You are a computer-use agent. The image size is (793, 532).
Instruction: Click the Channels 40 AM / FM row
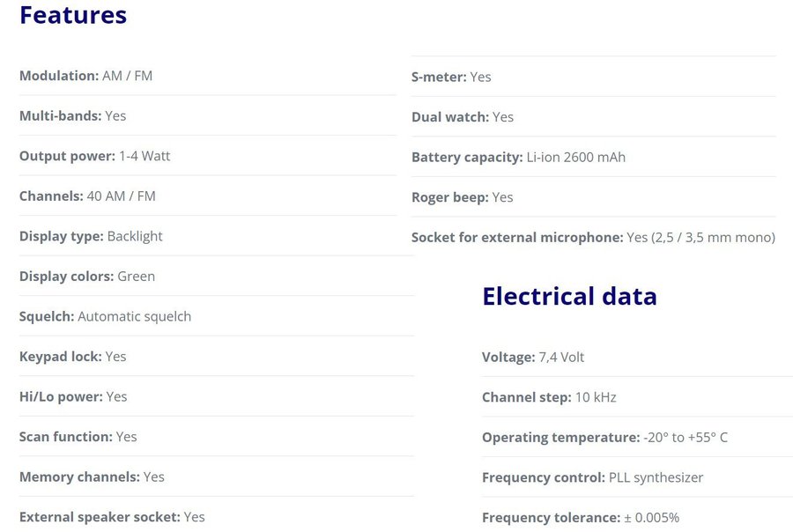(87, 196)
